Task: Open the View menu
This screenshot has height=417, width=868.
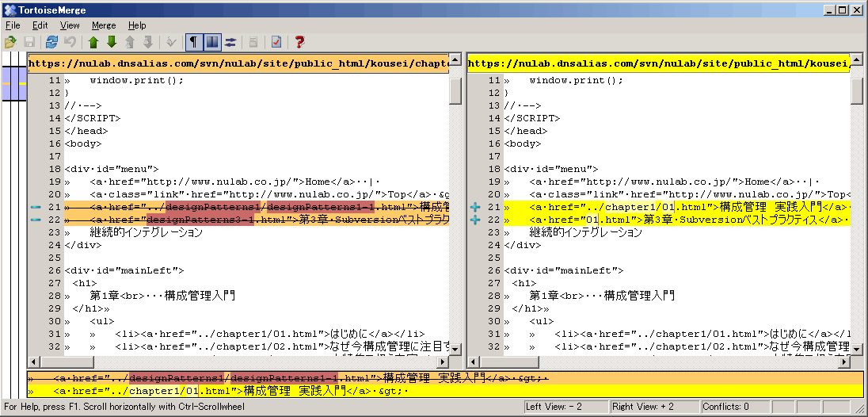Action: (x=70, y=25)
